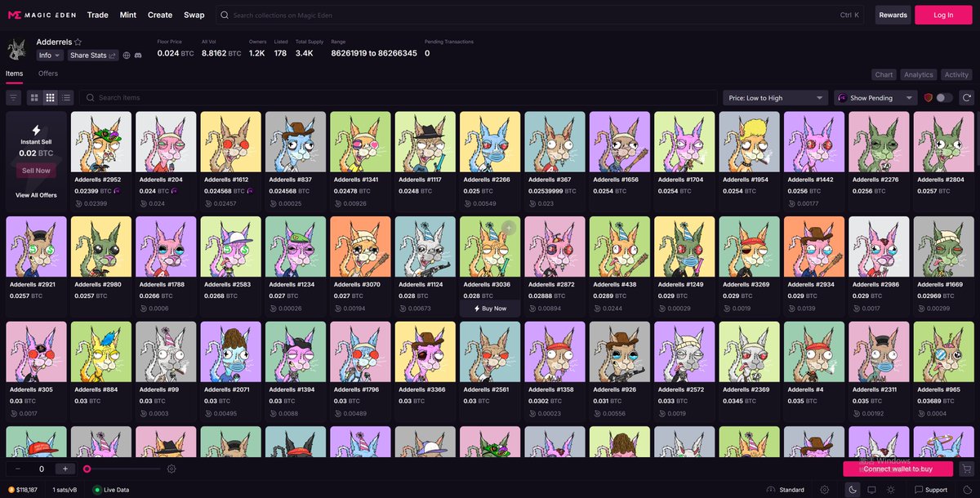The height and width of the screenshot is (498, 980).
Task: Open View All Offers link
Action: (36, 195)
